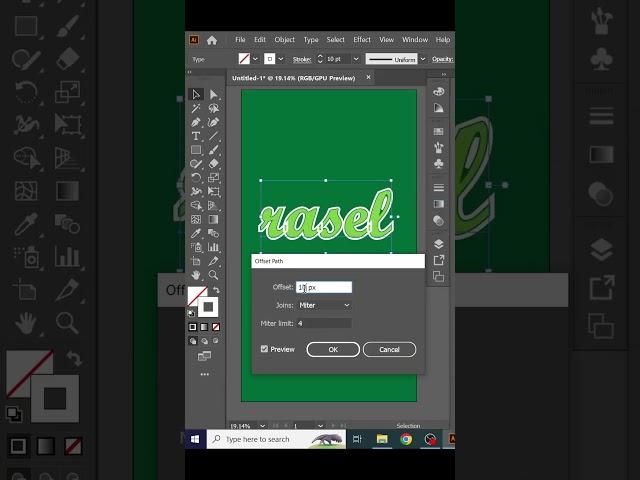Set paint mode to None

coord(216,327)
